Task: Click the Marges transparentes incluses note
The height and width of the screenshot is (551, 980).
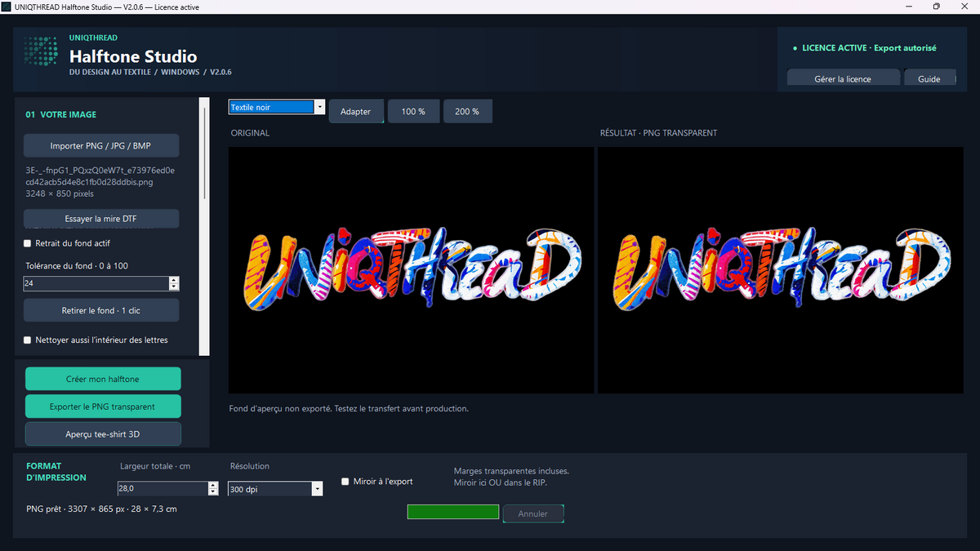Action: 511,471
